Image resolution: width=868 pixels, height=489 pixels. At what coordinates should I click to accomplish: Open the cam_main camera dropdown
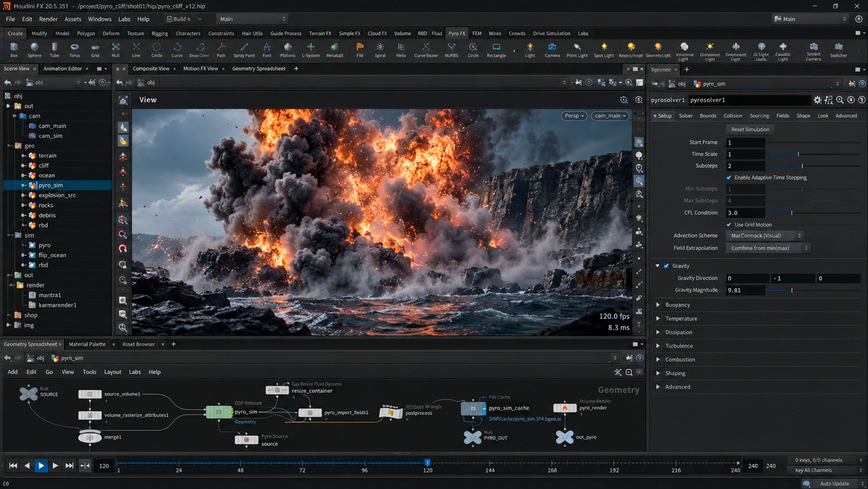pyautogui.click(x=610, y=116)
